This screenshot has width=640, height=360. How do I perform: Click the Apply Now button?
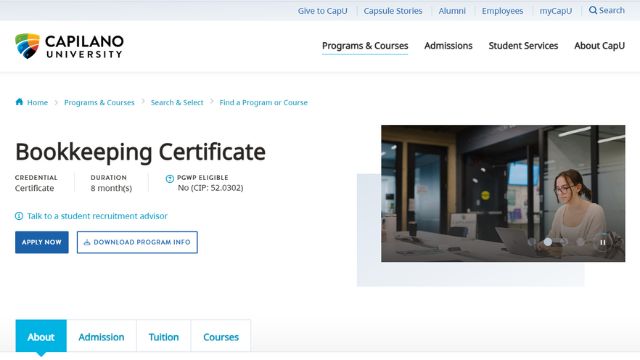coord(42,242)
